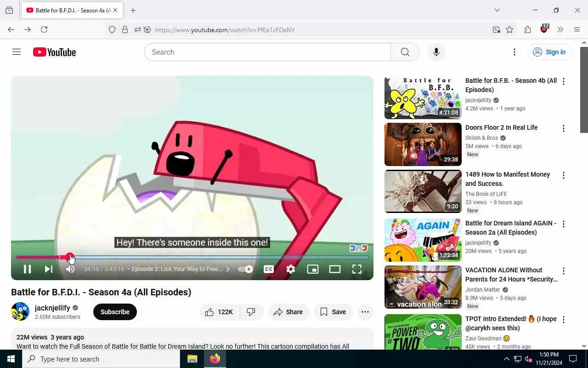Open Shiloh & Bros channel
The width and height of the screenshot is (588, 368).
(x=481, y=138)
